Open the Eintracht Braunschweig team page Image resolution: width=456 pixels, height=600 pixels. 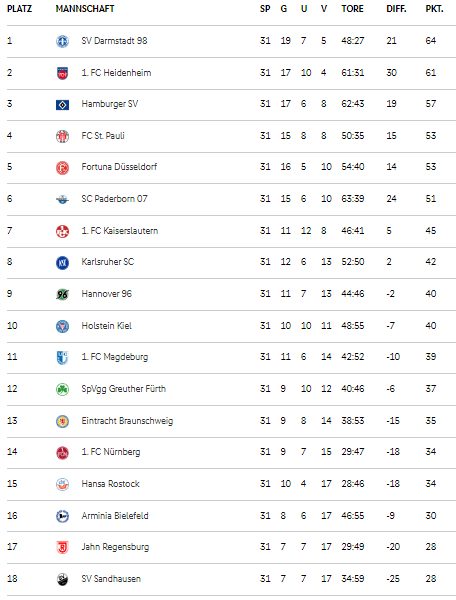[x=127, y=421]
